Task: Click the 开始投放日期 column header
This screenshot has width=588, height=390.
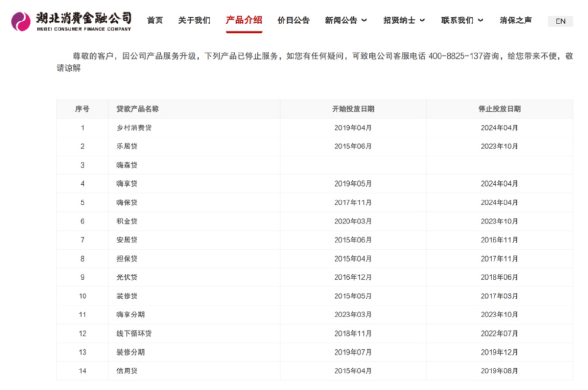Action: click(353, 109)
